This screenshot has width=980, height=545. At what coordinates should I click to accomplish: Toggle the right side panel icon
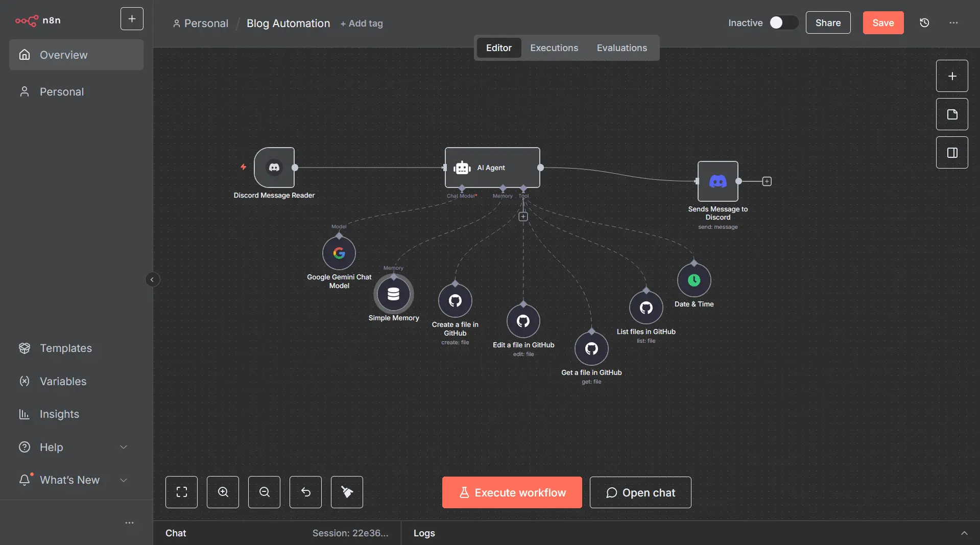tap(952, 153)
